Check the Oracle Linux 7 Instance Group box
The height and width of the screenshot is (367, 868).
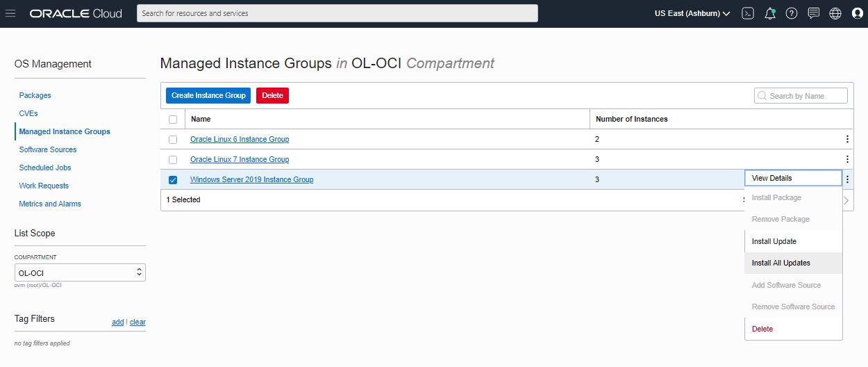173,160
